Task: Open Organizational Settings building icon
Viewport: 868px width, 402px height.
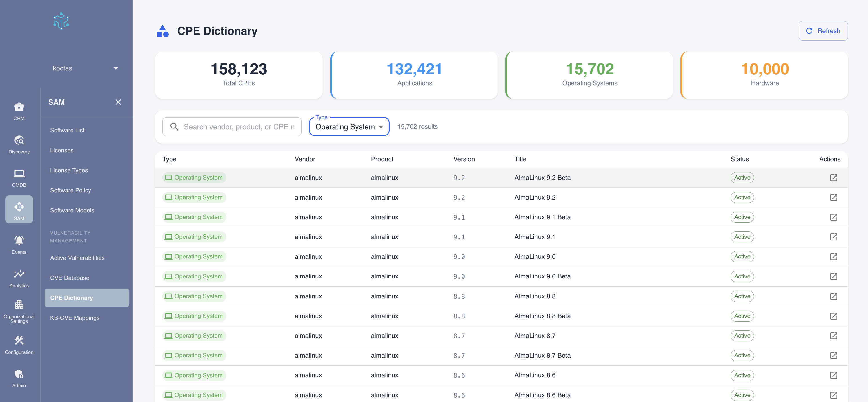Action: click(19, 305)
